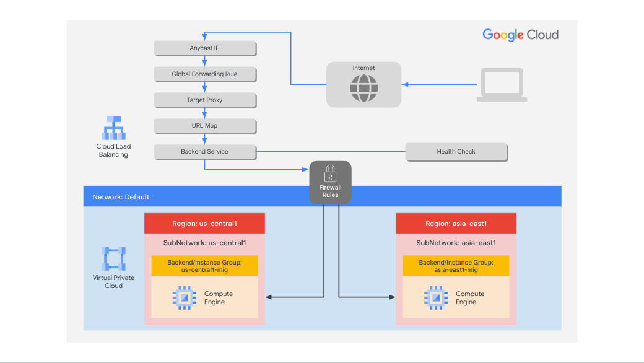Screen dimensions: 644x363
Task: Click the Compute Engine text in asia-east1
Action: pos(470,298)
